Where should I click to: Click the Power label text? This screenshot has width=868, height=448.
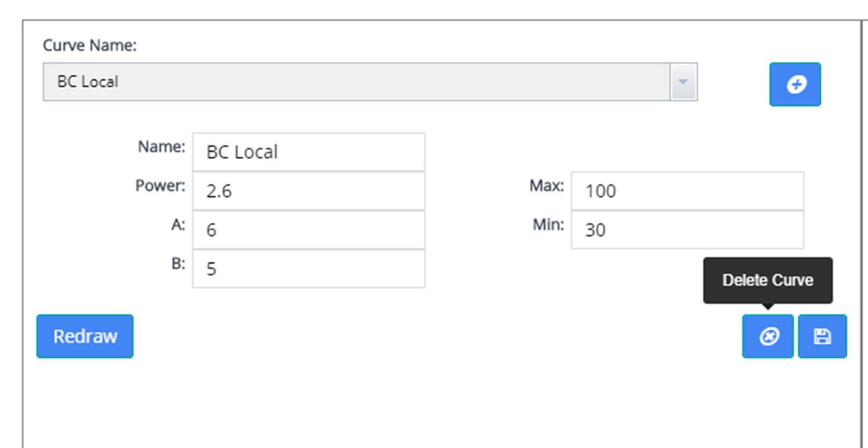pyautogui.click(x=160, y=186)
